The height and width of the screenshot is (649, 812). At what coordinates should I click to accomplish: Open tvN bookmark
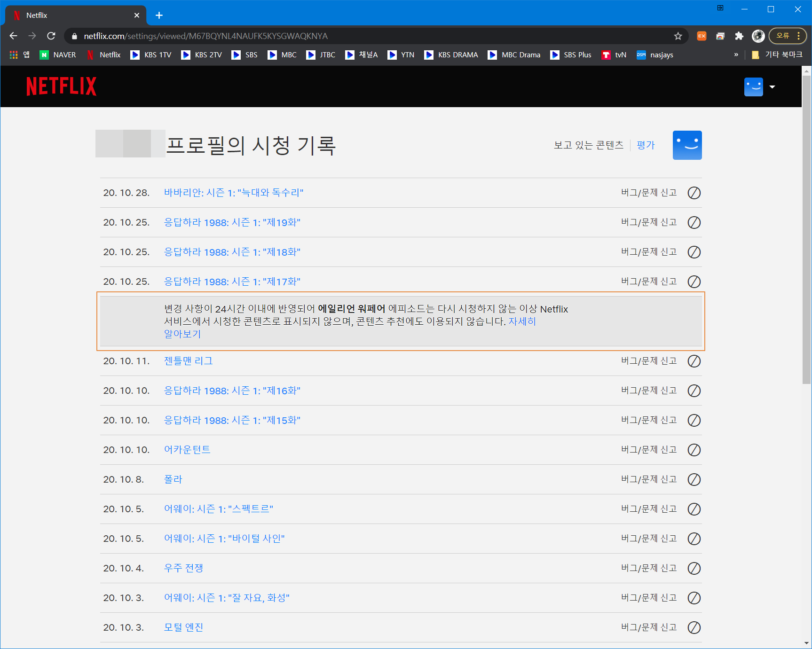click(x=614, y=55)
